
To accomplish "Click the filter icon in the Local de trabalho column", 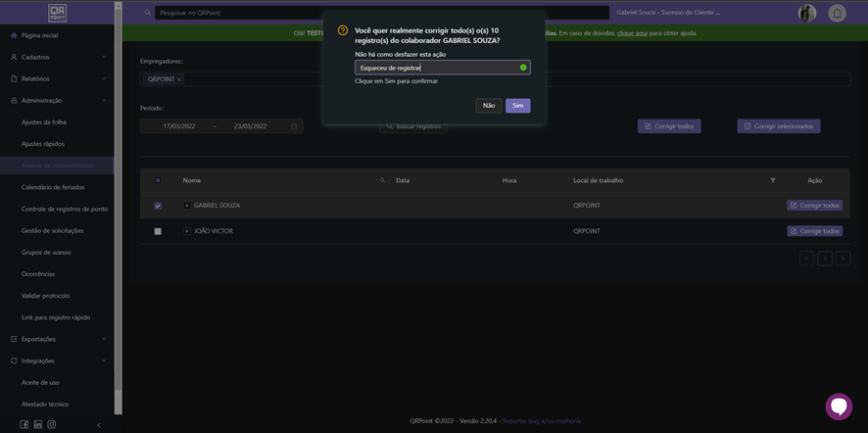I will pos(773,180).
